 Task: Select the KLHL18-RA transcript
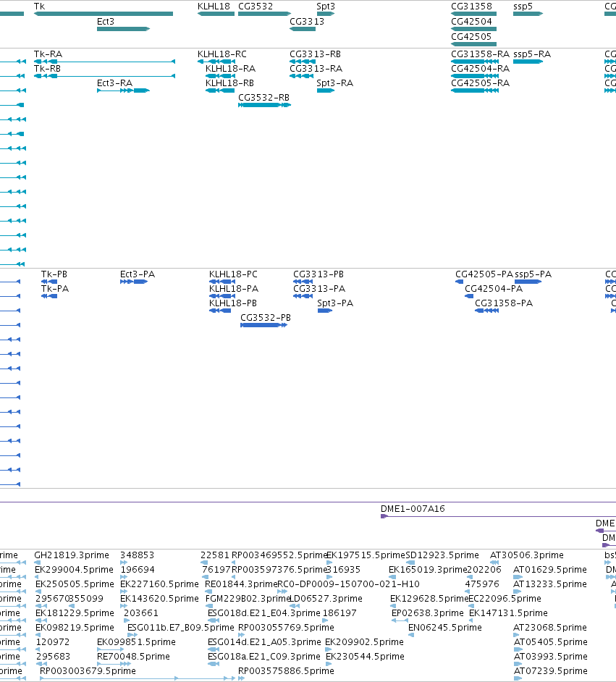(220, 76)
